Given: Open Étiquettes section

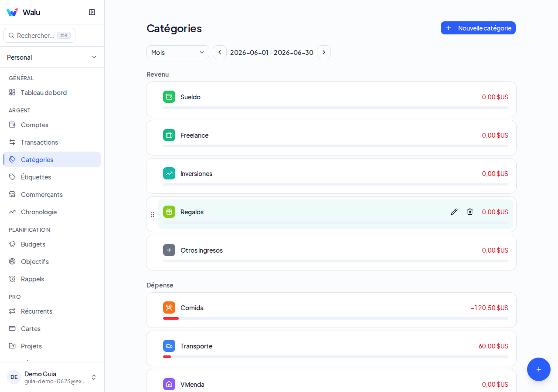Looking at the screenshot, I should (x=52, y=177).
